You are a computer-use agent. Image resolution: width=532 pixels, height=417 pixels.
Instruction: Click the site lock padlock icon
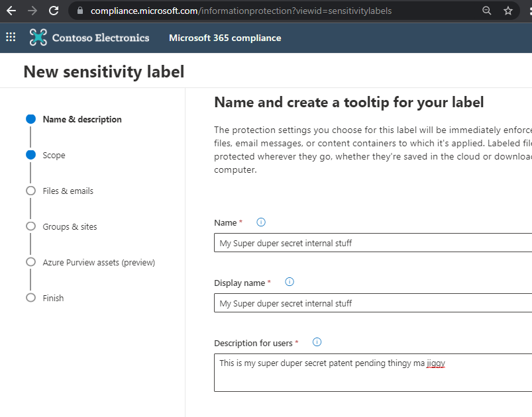pos(80,11)
